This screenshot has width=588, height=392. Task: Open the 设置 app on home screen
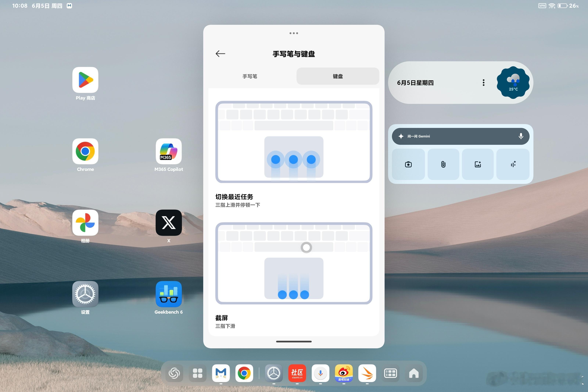[85, 294]
